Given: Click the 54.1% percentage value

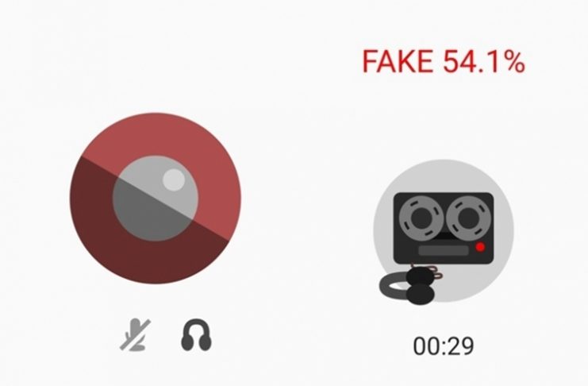Looking at the screenshot, I should coord(484,62).
